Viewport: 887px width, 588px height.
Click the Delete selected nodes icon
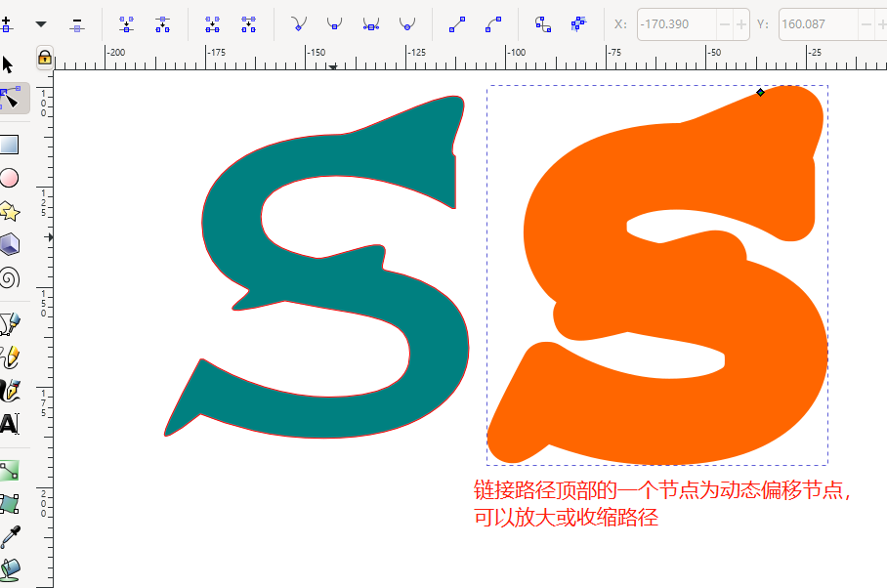pos(77,24)
